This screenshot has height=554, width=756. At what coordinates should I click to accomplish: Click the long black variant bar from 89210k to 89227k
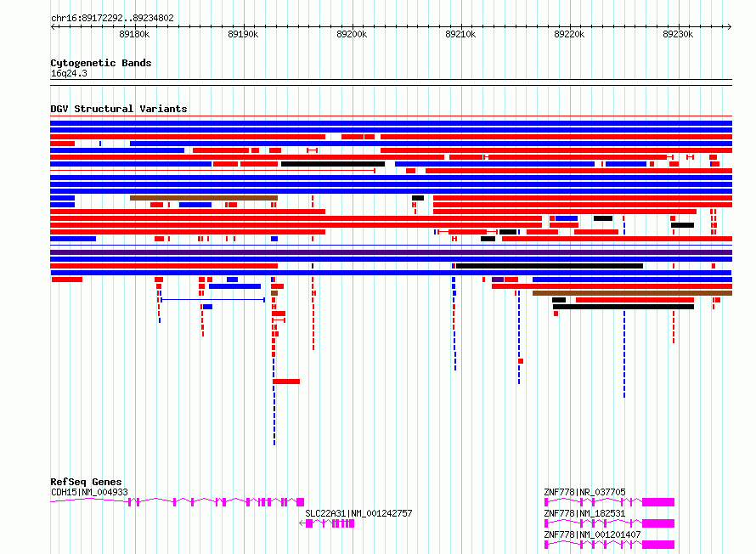click(x=550, y=266)
